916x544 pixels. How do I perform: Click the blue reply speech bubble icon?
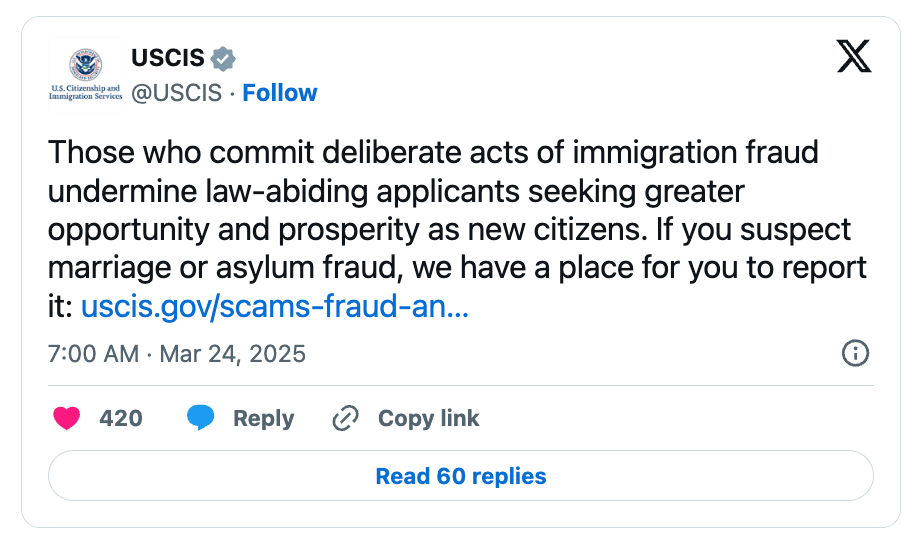click(200, 418)
